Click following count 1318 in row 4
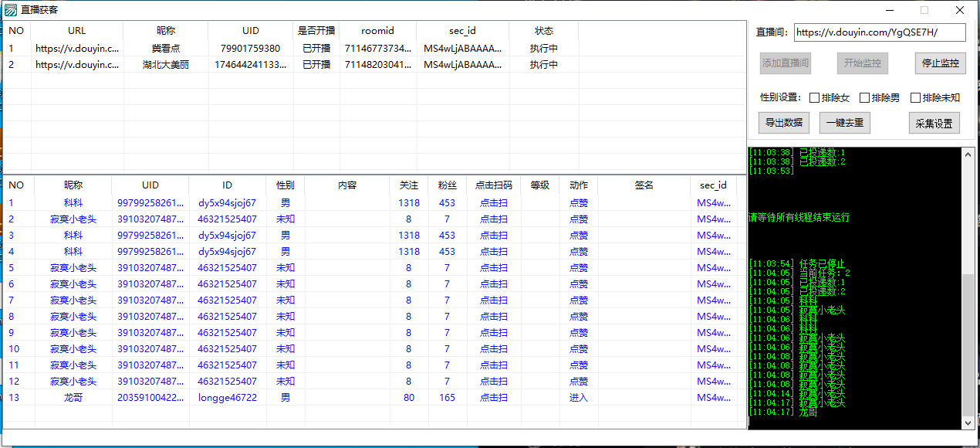 [x=409, y=252]
